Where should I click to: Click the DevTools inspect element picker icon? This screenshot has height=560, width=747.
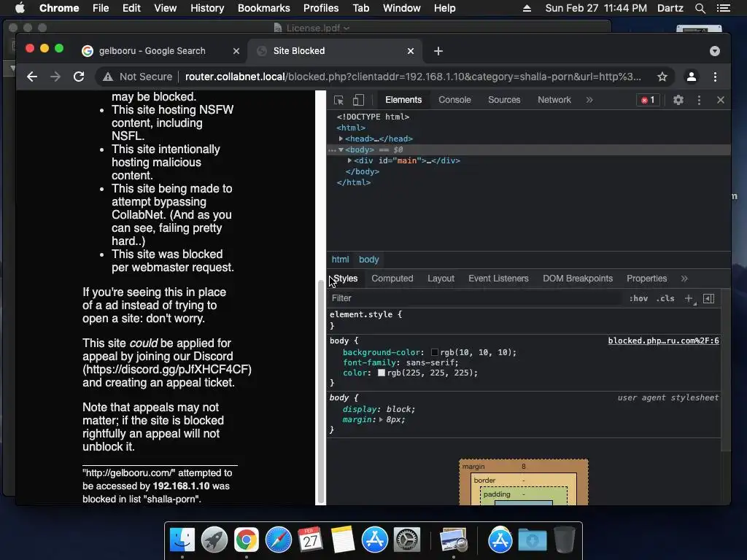[x=338, y=100]
